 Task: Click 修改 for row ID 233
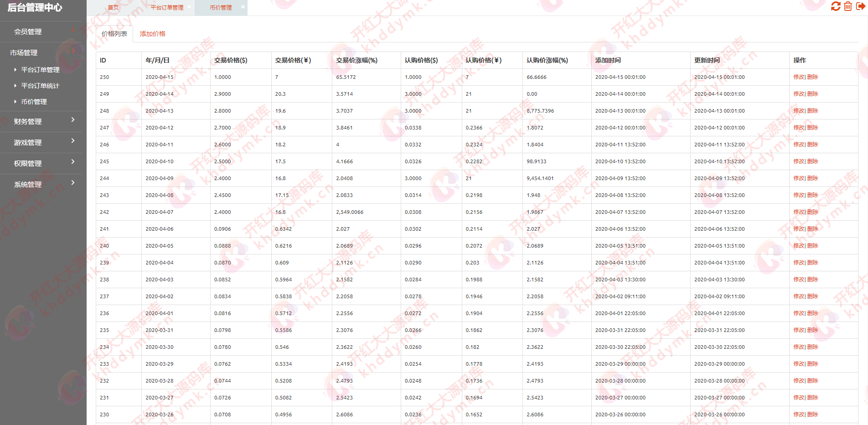point(799,364)
